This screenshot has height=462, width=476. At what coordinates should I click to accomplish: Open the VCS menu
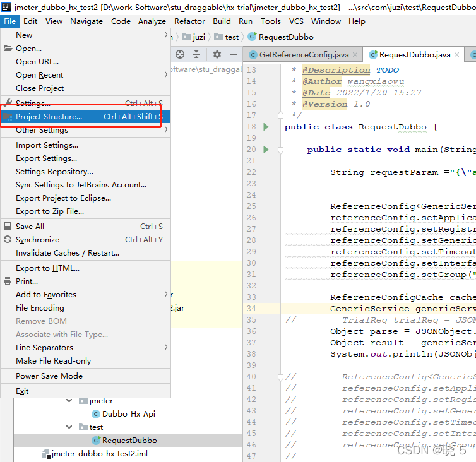296,21
